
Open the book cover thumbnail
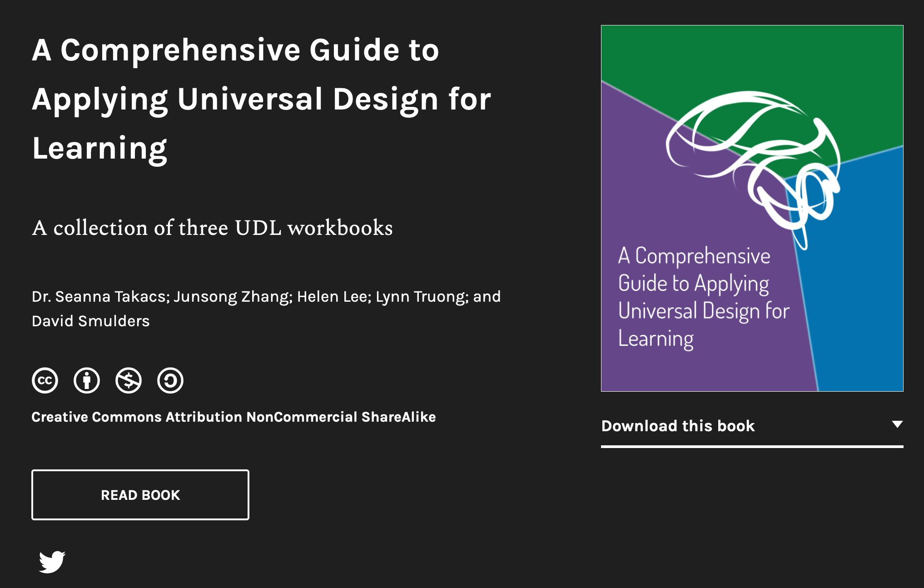pos(752,209)
